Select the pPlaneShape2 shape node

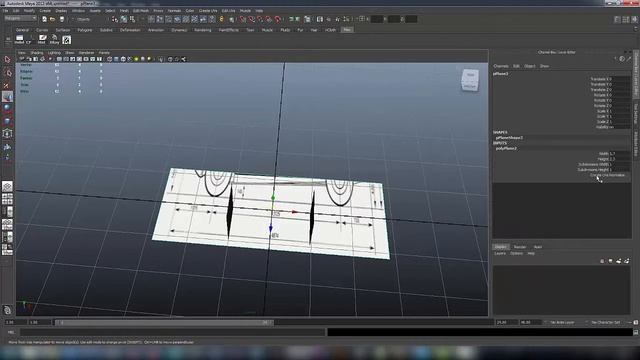click(509, 138)
